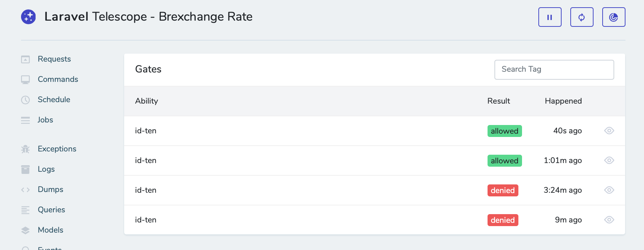Go to the Schedule page
The image size is (644, 250).
[54, 100]
